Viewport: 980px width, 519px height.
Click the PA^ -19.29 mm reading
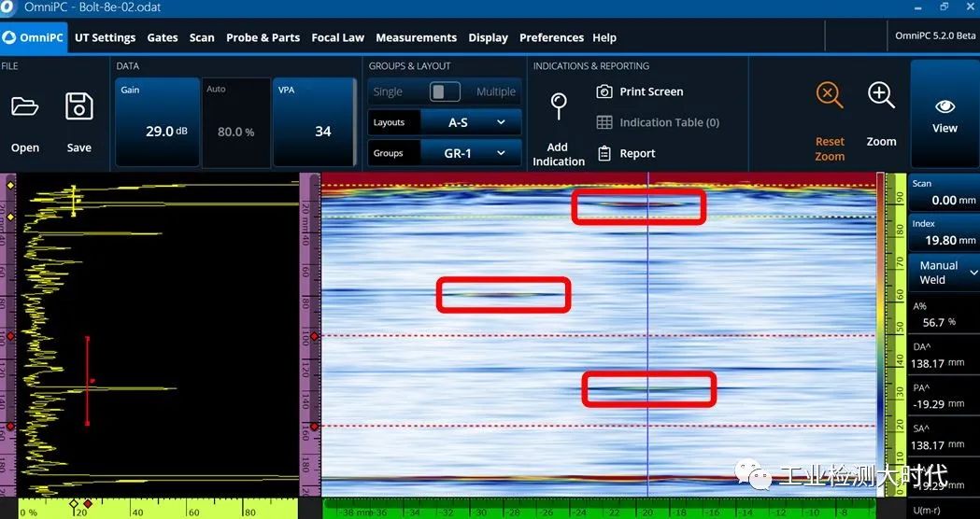944,396
